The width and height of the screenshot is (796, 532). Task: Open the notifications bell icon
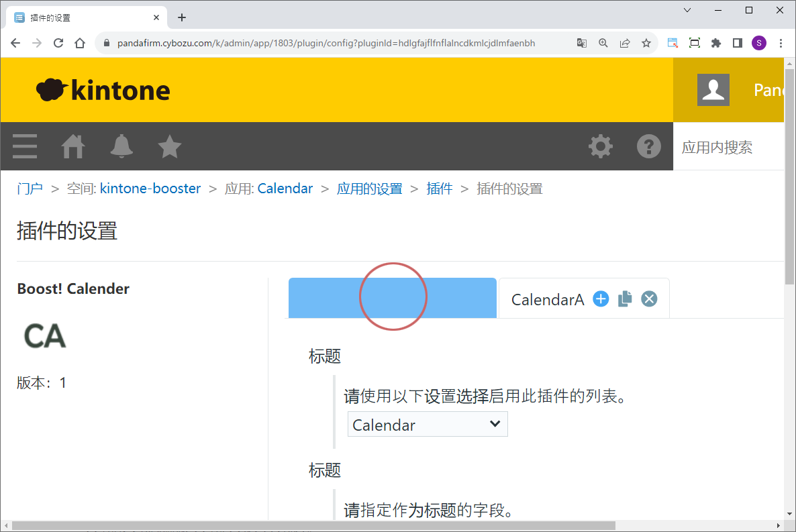[121, 146]
